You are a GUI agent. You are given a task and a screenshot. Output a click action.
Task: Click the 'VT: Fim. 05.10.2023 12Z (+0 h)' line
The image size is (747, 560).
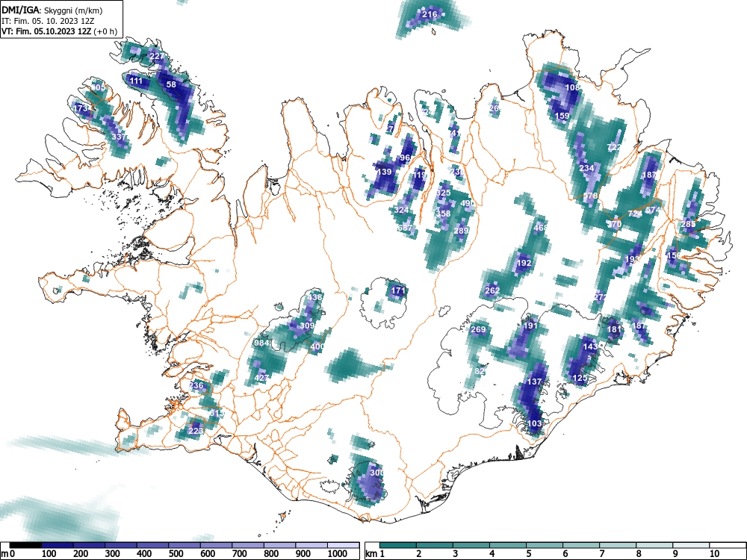(59, 31)
